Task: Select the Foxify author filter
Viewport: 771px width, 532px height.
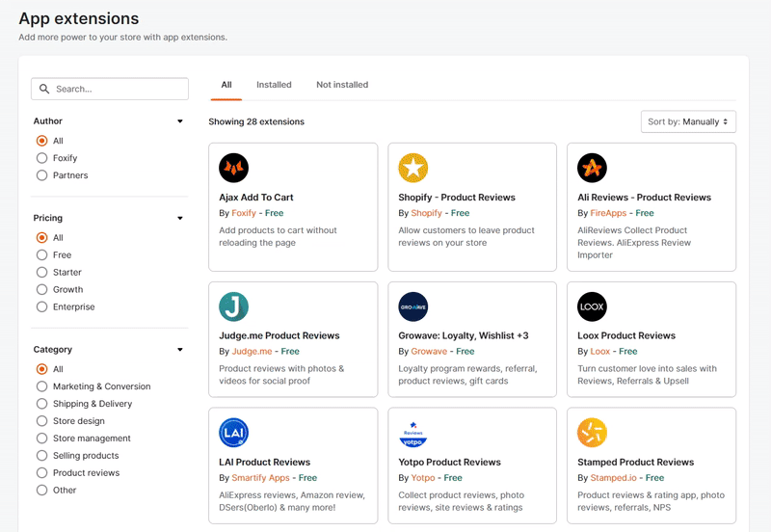Action: tap(41, 158)
